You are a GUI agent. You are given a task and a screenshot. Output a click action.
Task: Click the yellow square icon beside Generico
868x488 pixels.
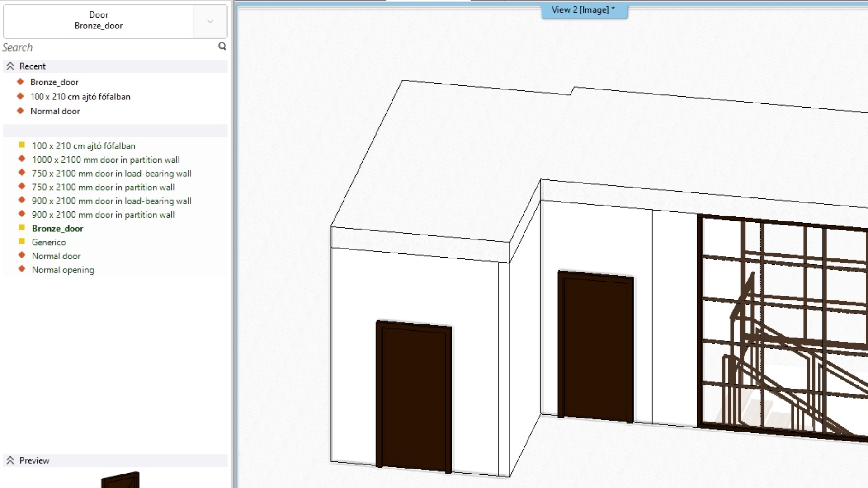tap(21, 241)
